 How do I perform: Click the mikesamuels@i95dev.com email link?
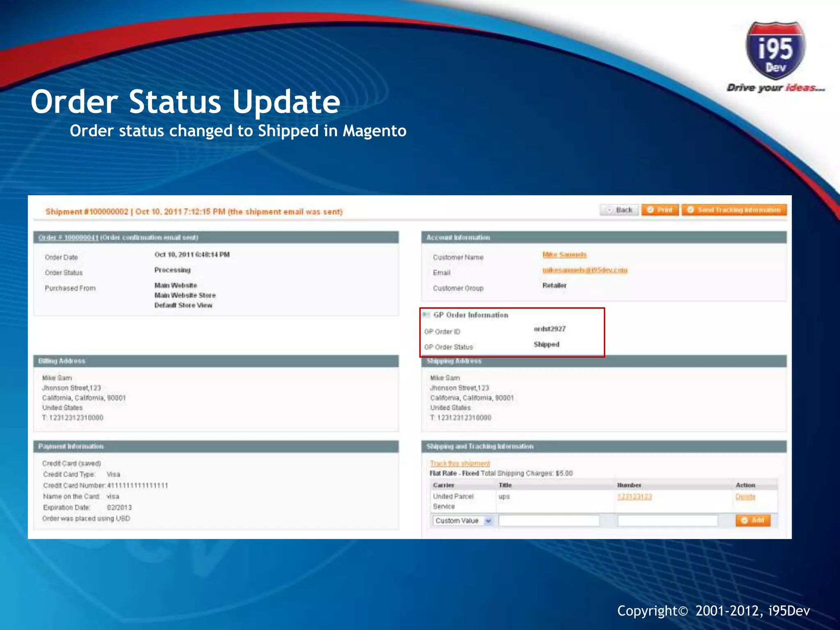(x=585, y=270)
